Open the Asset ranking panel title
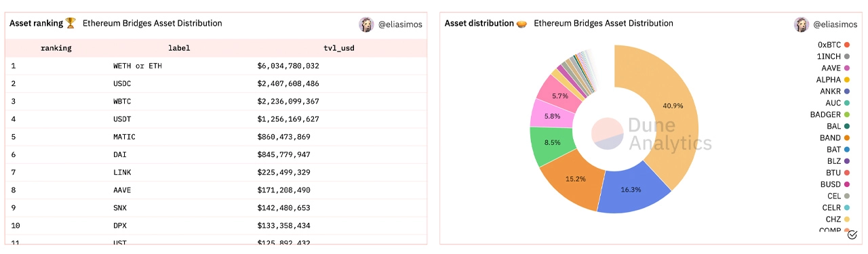868x254 pixels. click(36, 24)
